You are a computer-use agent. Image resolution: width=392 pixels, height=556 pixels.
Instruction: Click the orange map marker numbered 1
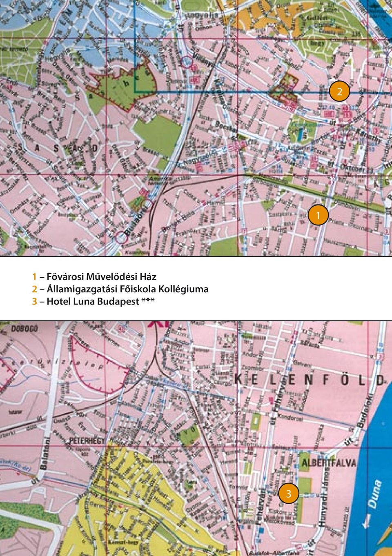(x=319, y=215)
